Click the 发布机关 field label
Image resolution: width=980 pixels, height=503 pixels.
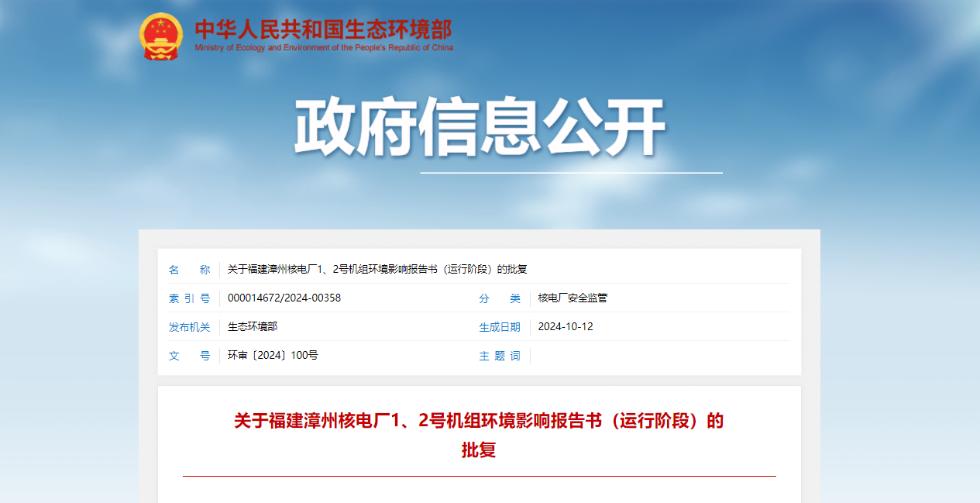click(x=190, y=327)
